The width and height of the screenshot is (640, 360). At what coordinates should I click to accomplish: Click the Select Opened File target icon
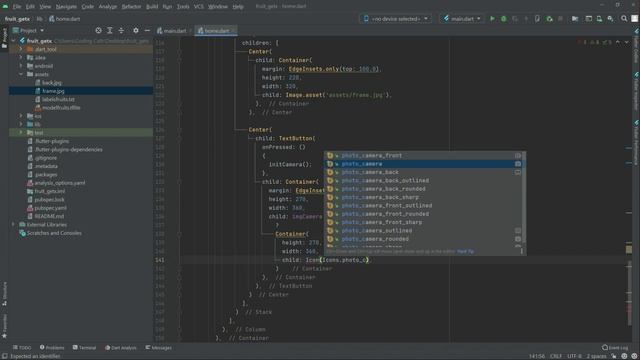pyautogui.click(x=98, y=31)
